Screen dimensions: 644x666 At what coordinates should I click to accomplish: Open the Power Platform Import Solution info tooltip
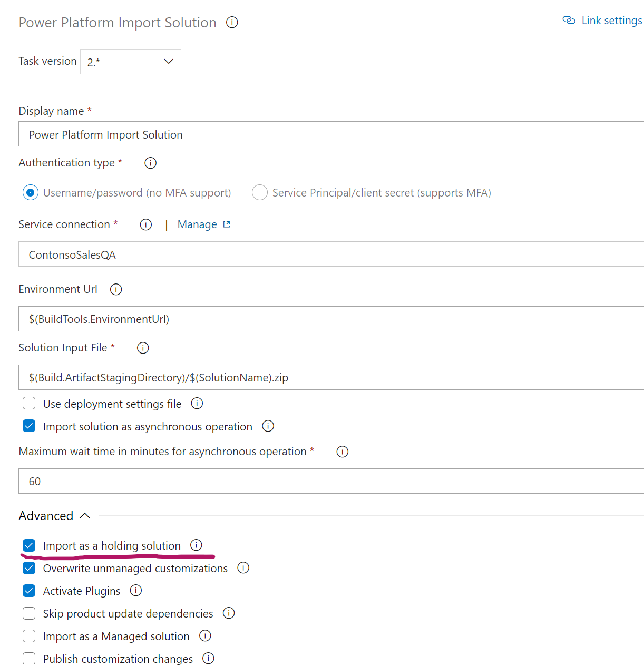[232, 22]
